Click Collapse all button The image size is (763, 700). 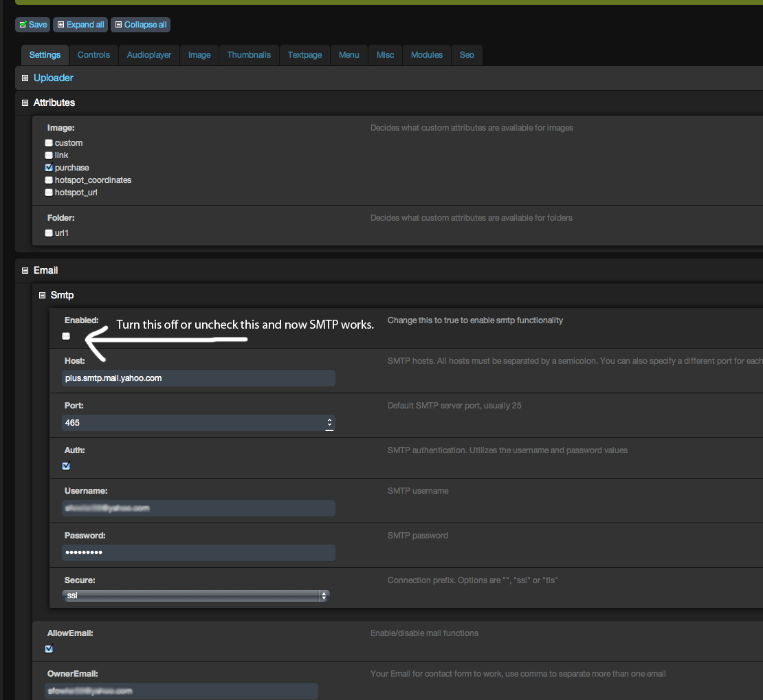(x=141, y=25)
